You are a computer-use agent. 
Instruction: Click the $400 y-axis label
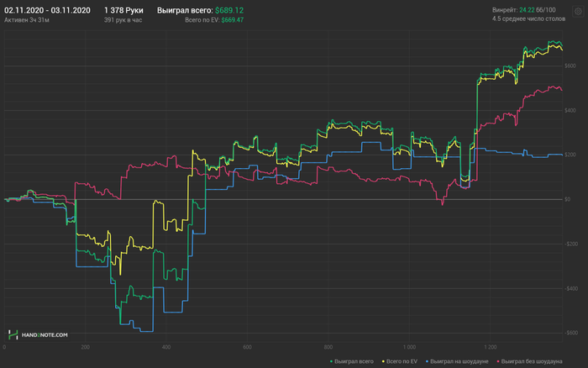[x=570, y=110]
